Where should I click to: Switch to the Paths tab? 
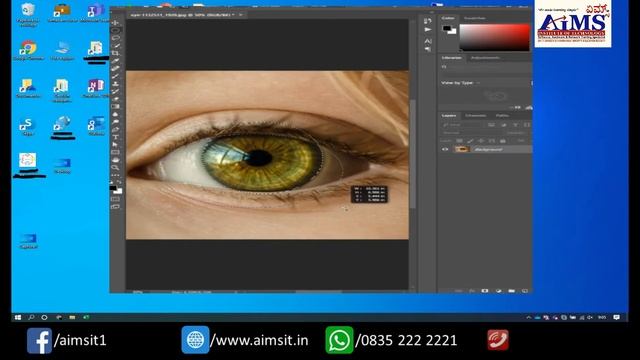pyautogui.click(x=502, y=116)
